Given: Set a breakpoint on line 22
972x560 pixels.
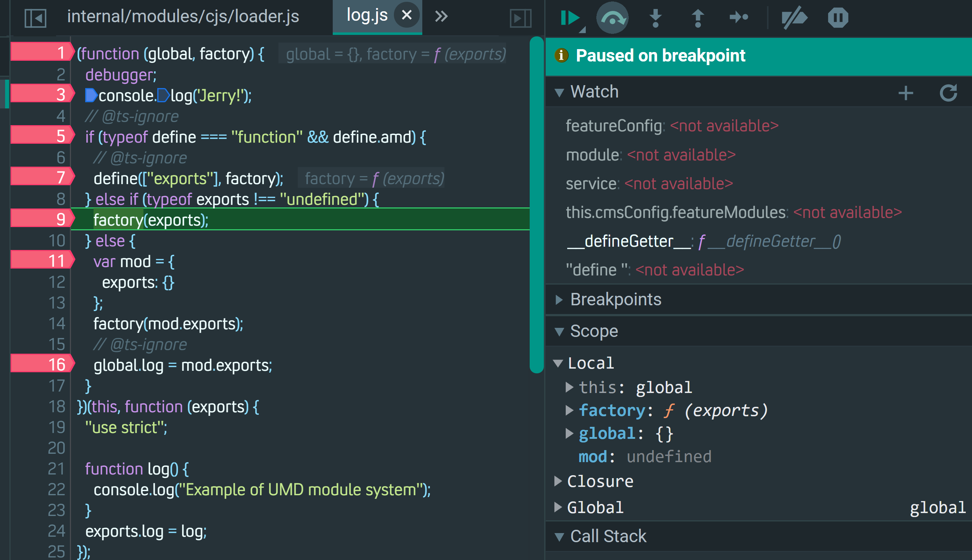Looking at the screenshot, I should point(56,490).
